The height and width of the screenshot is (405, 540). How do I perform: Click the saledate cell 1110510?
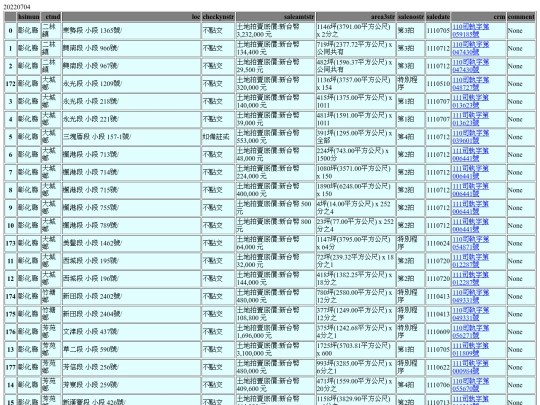pos(438,84)
